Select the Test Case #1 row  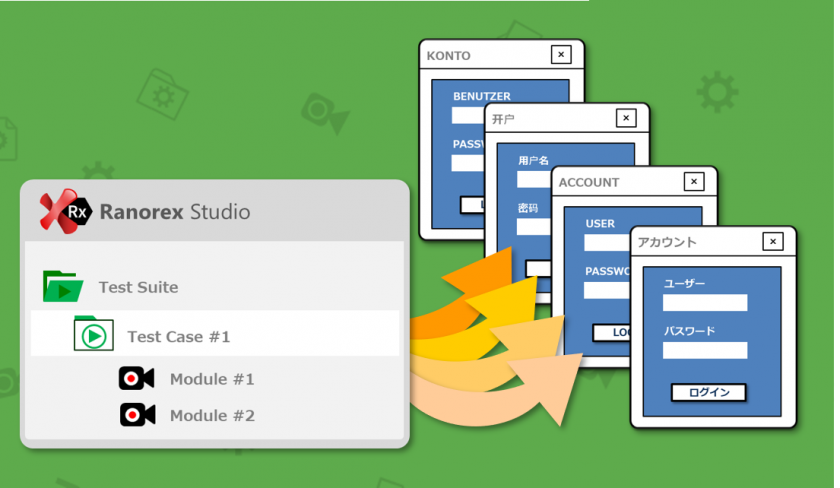coord(214,335)
